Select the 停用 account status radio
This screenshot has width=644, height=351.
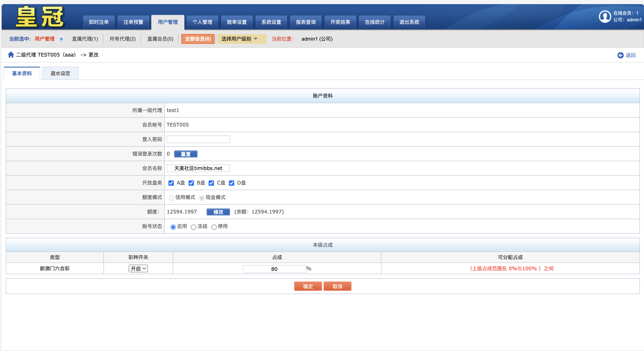point(214,227)
